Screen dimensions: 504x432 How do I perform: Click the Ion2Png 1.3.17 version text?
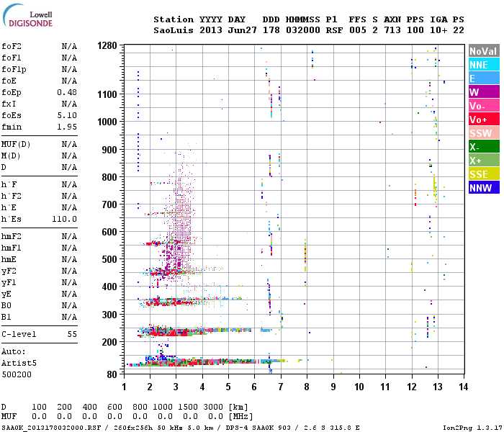coord(472,428)
